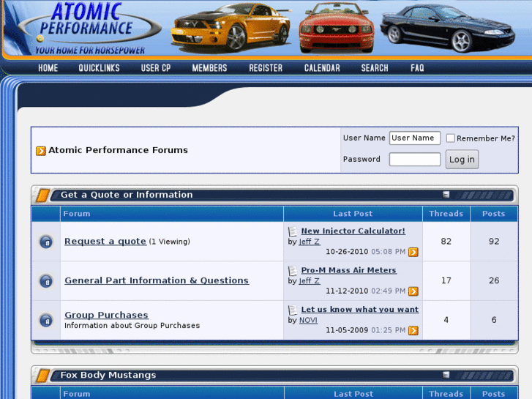Click the 92 posts count for Request a quote
532x399 pixels.
click(x=494, y=242)
